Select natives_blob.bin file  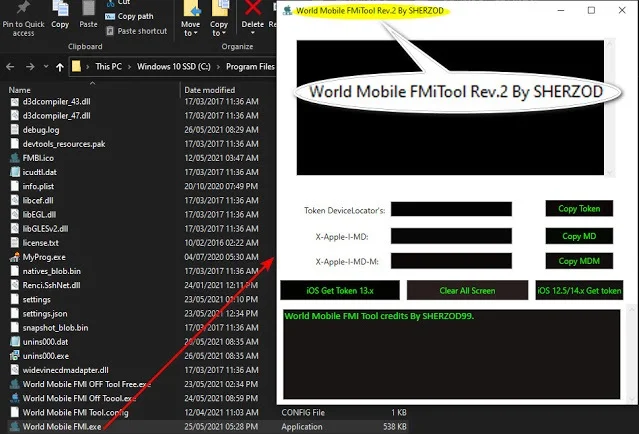(x=52, y=271)
